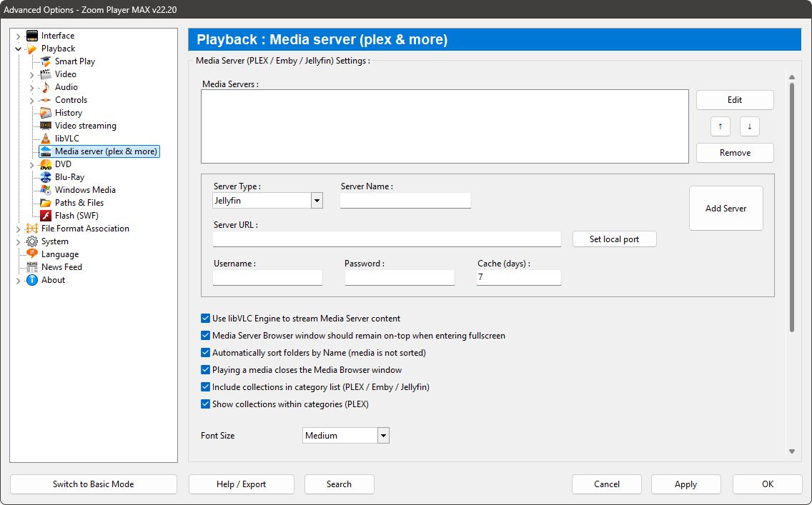Click the DVD settings icon

point(47,164)
